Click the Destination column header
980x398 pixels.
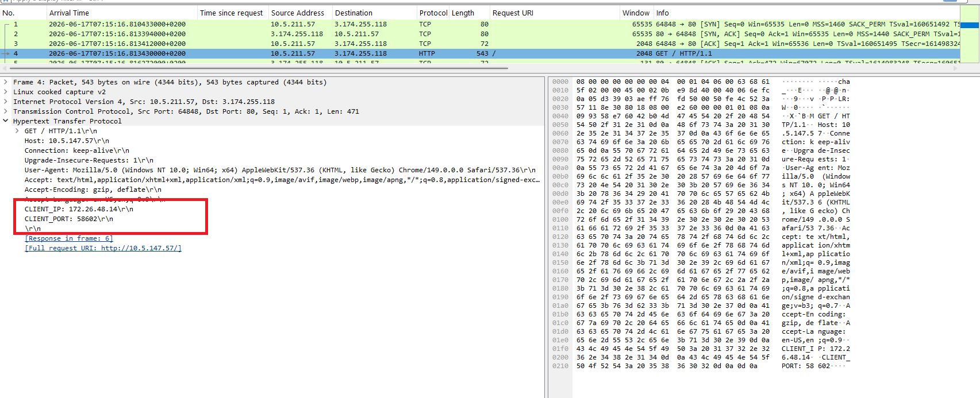point(353,13)
